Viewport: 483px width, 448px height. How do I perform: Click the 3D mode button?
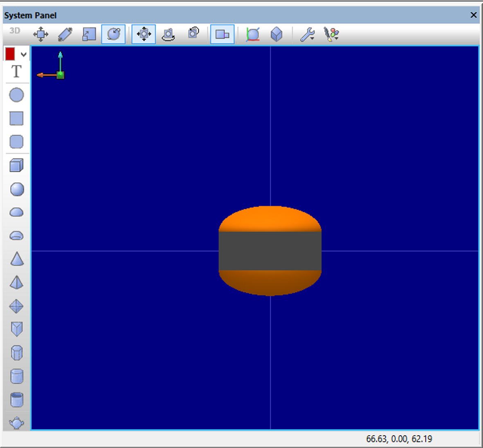coord(15,31)
